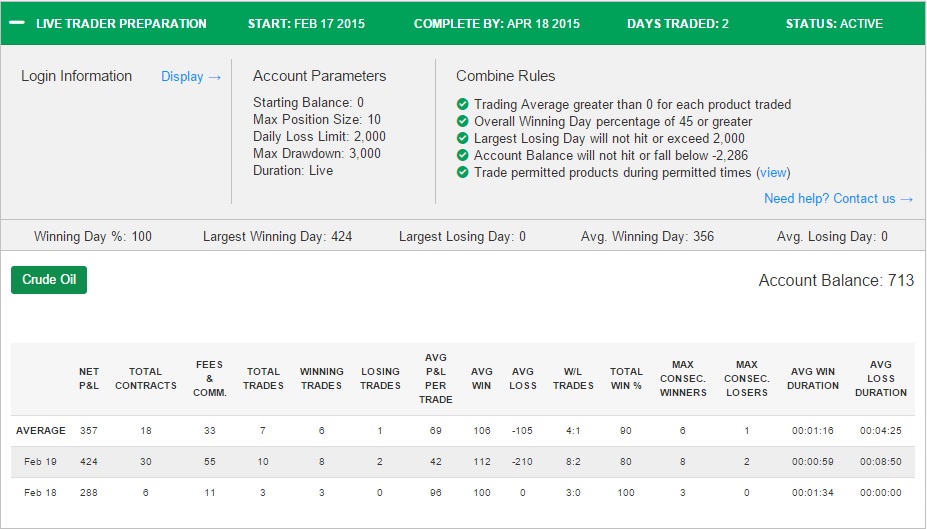927x529 pixels.
Task: Click the Account Parameters heading
Action: 319,76
